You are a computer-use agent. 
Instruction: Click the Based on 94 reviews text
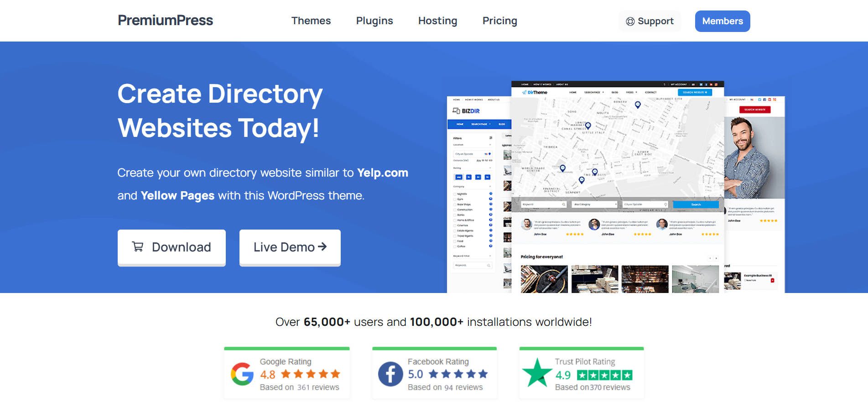[x=445, y=387]
